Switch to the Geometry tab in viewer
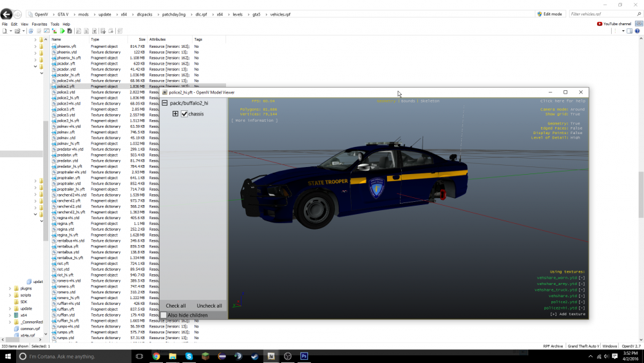 [386, 101]
